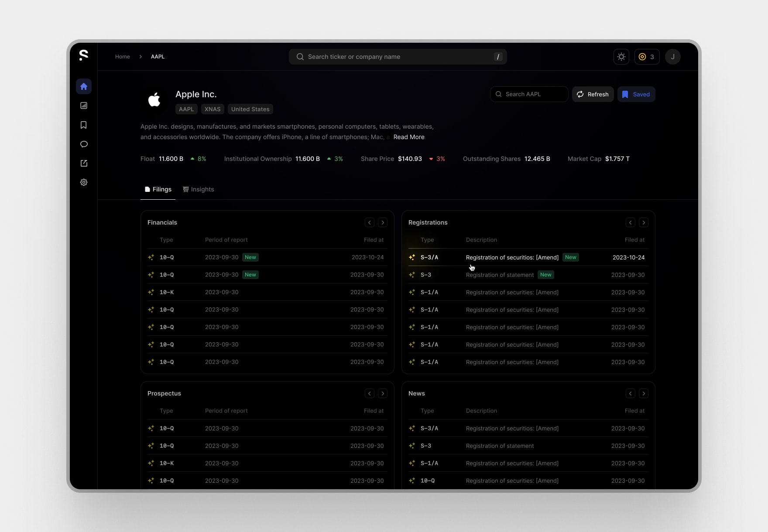Open the bookmarks sidebar icon
The width and height of the screenshot is (768, 532).
tap(84, 125)
